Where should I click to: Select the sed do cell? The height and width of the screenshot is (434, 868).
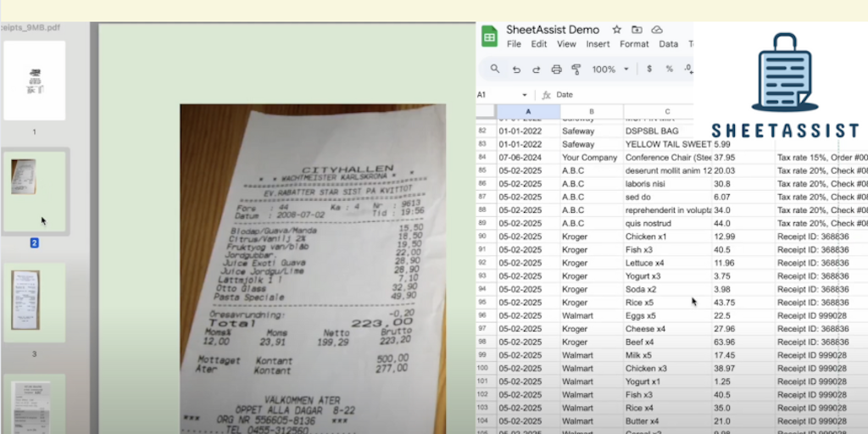[x=668, y=197]
